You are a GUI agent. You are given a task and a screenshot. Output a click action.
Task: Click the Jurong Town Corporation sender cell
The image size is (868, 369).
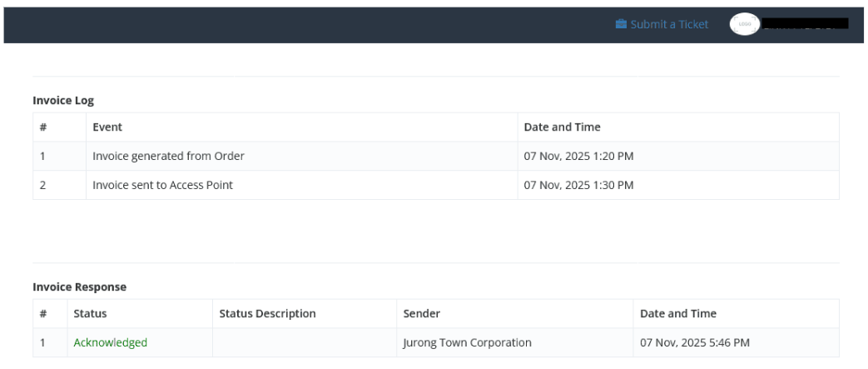pyautogui.click(x=467, y=342)
